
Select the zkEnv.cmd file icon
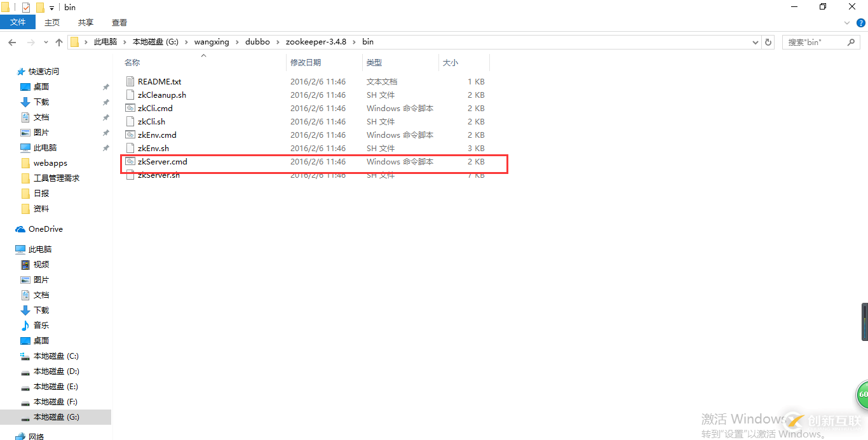130,135
